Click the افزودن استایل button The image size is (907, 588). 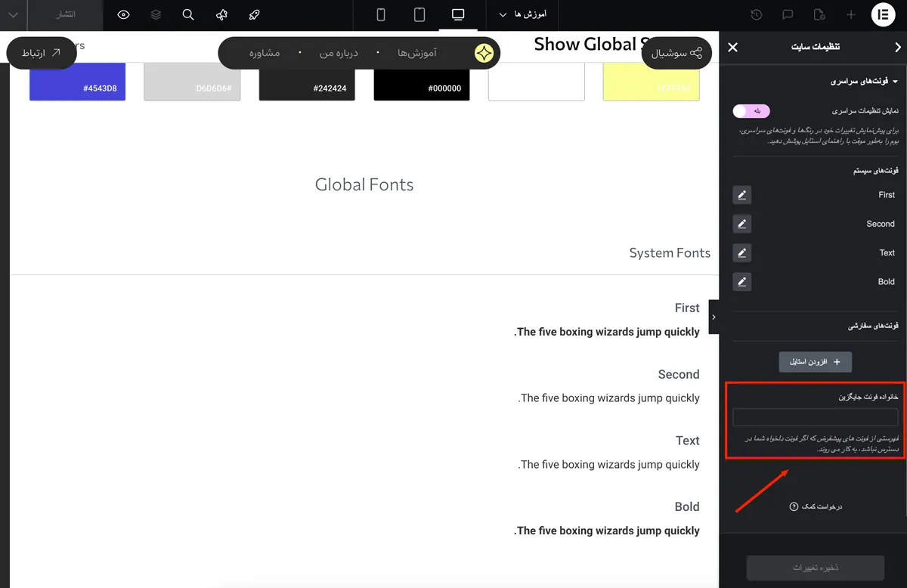816,362
